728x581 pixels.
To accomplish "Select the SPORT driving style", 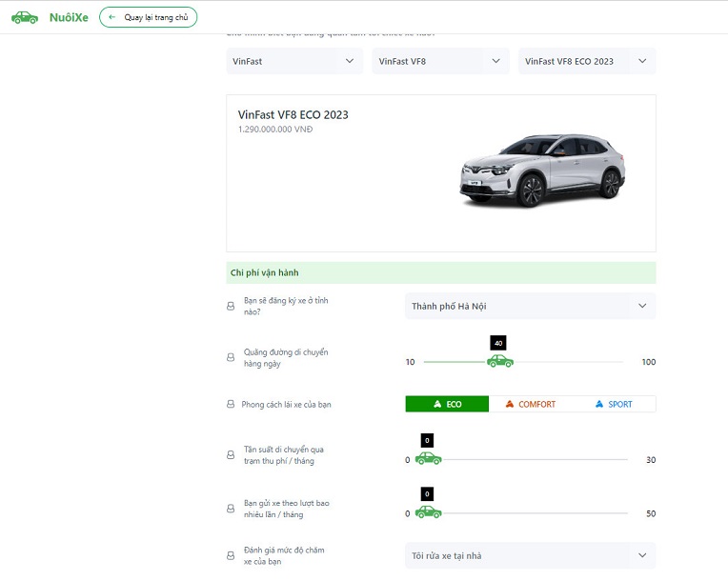I will [614, 404].
